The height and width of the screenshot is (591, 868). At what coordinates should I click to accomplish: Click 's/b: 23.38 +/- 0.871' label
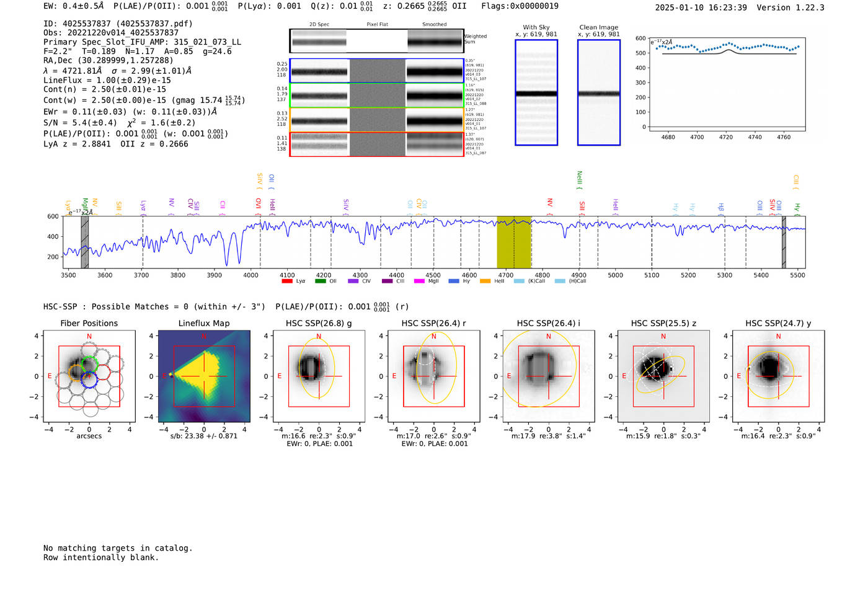(204, 436)
